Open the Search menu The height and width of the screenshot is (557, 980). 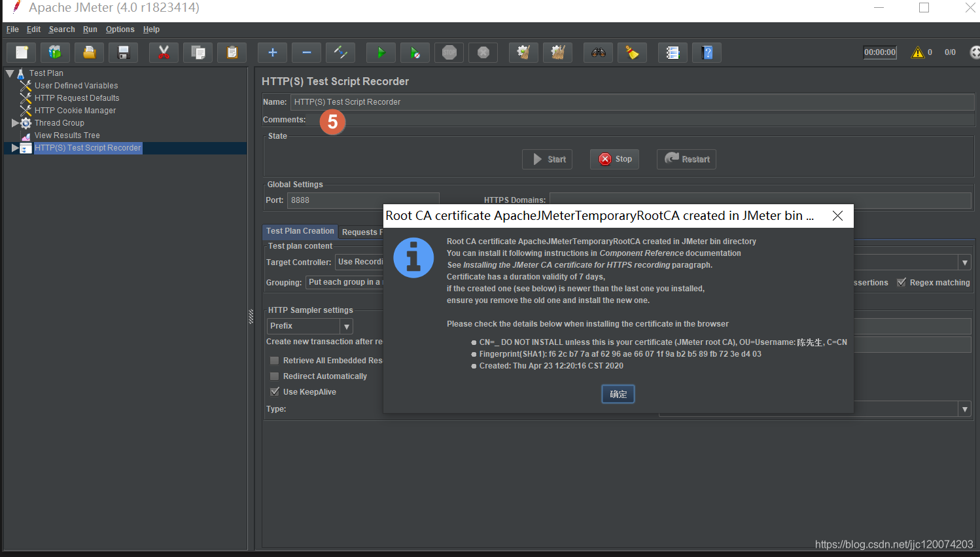(x=61, y=29)
